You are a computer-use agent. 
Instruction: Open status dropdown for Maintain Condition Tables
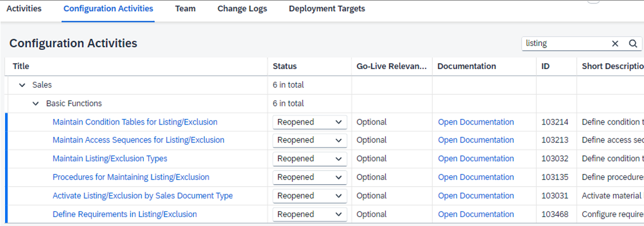[x=310, y=122]
